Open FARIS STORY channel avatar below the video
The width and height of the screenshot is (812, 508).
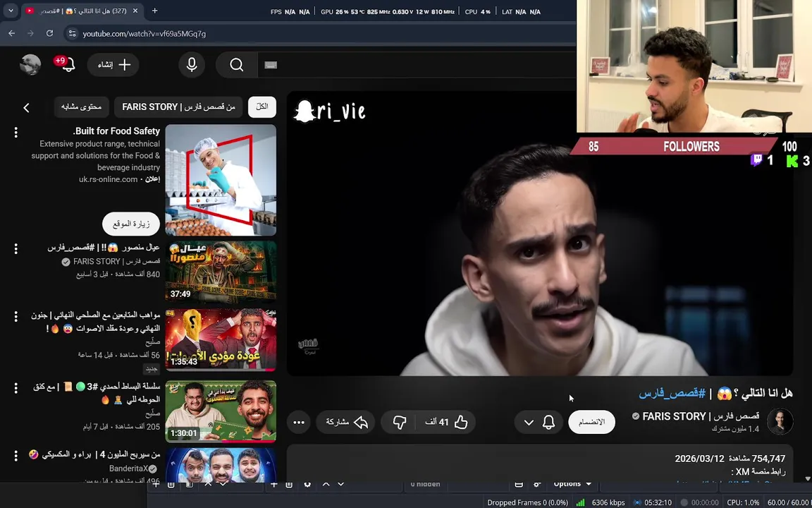tap(780, 421)
